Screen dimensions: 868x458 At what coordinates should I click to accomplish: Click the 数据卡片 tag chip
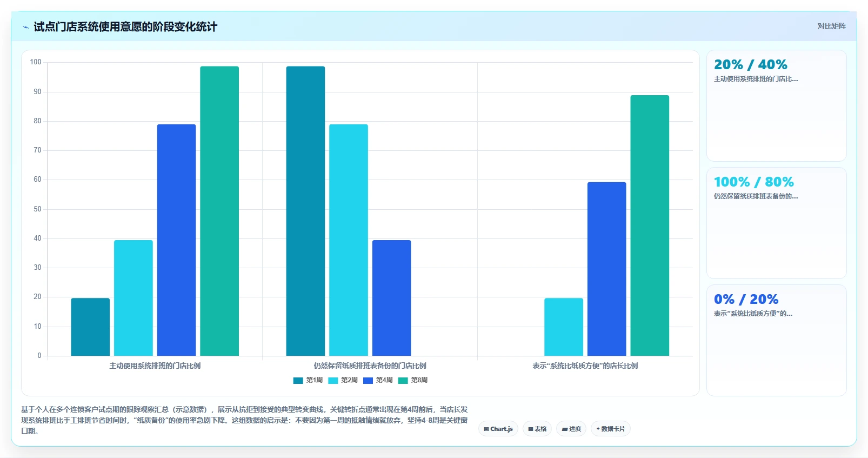tap(611, 429)
